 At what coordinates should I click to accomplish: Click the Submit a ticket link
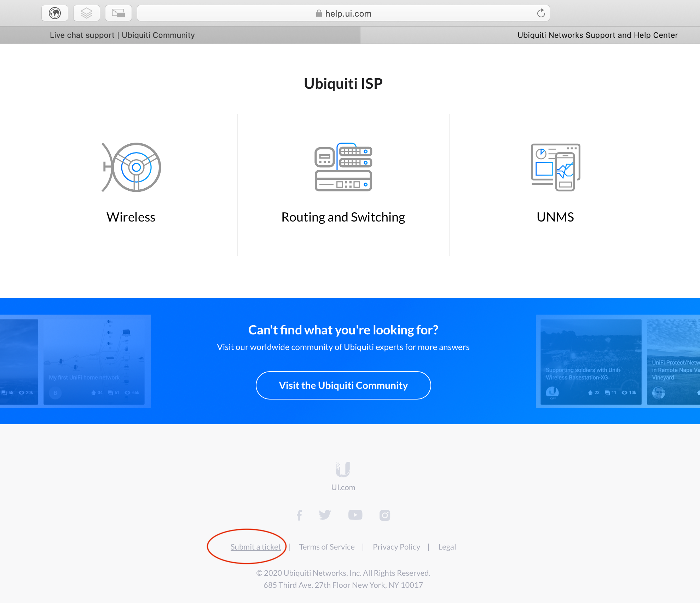(255, 546)
